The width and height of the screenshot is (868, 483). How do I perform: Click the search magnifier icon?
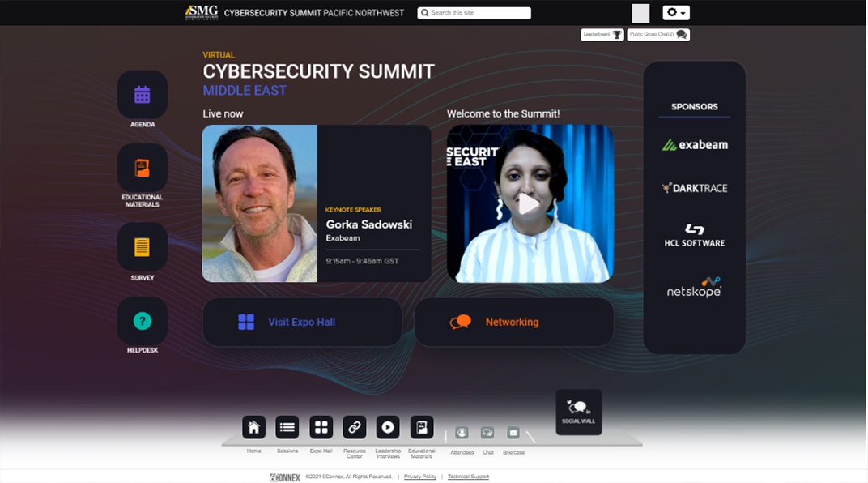click(x=424, y=13)
